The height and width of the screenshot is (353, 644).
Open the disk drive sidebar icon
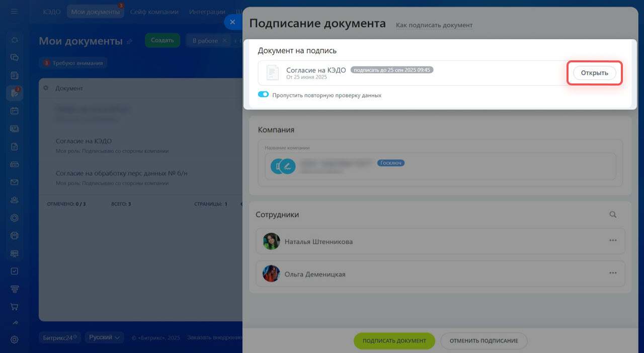pyautogui.click(x=15, y=164)
